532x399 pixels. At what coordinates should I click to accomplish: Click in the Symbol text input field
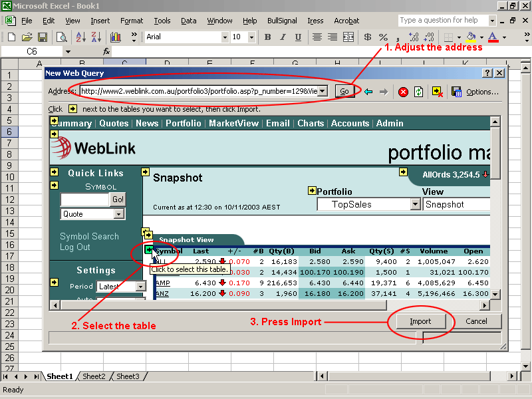(84, 199)
